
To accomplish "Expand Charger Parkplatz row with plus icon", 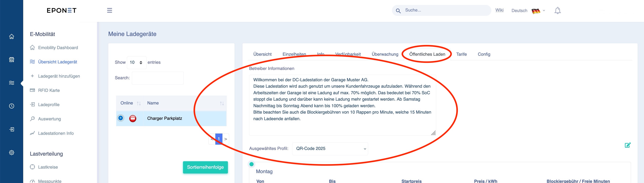I will coord(121,118).
